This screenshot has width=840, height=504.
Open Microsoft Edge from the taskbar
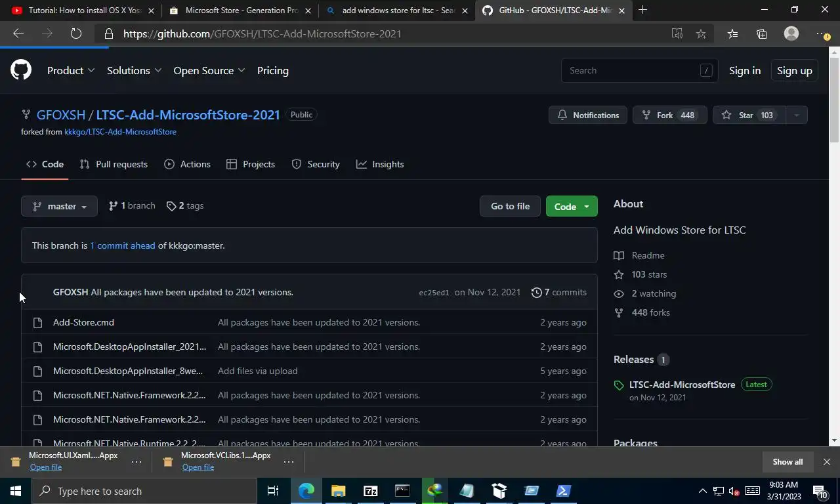(x=306, y=491)
